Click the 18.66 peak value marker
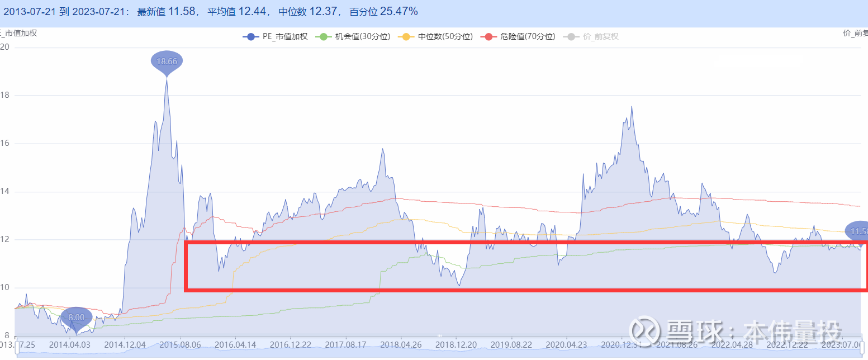The width and height of the screenshot is (868, 360). coord(167,61)
